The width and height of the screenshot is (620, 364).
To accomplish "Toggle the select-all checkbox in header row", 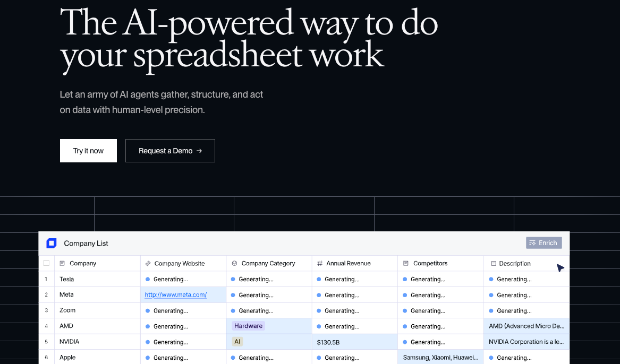I will (47, 263).
